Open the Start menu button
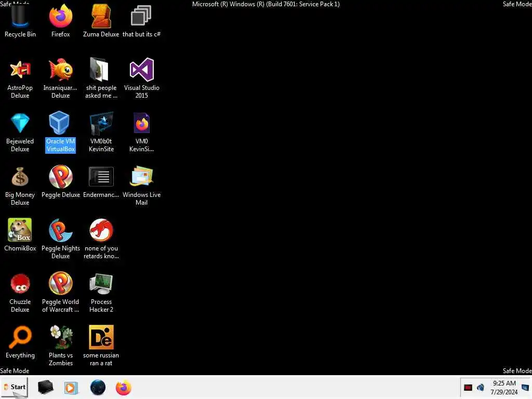Screen dimensions: 532x399 pyautogui.click(x=14, y=387)
